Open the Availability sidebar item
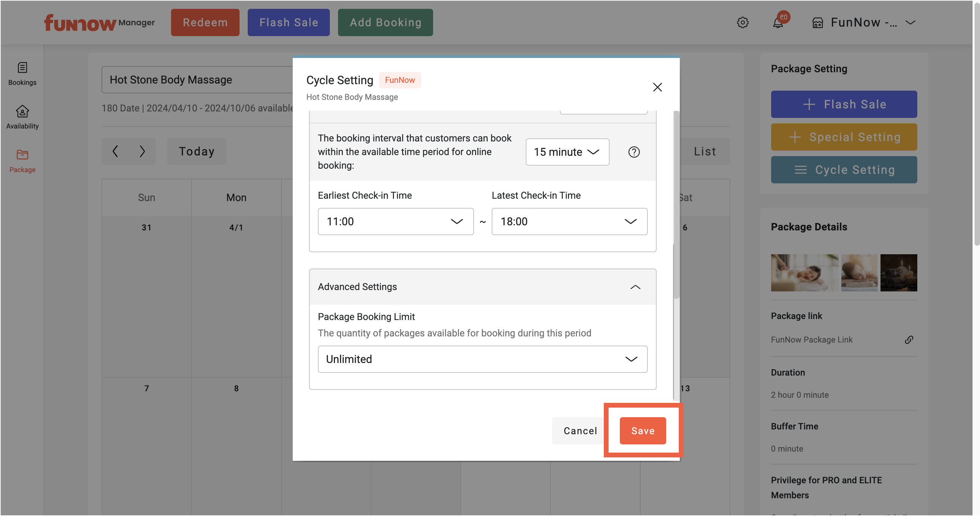Screen dimensions: 980x516 22,117
